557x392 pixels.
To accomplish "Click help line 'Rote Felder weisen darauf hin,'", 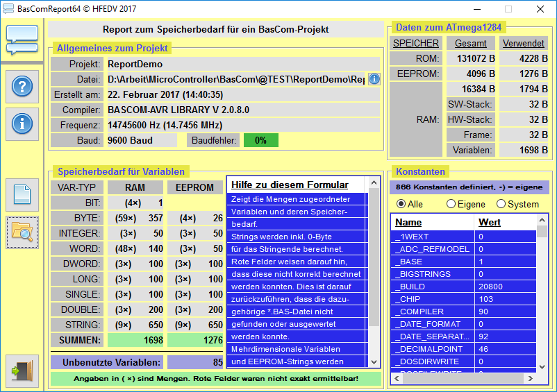I will (x=296, y=262).
